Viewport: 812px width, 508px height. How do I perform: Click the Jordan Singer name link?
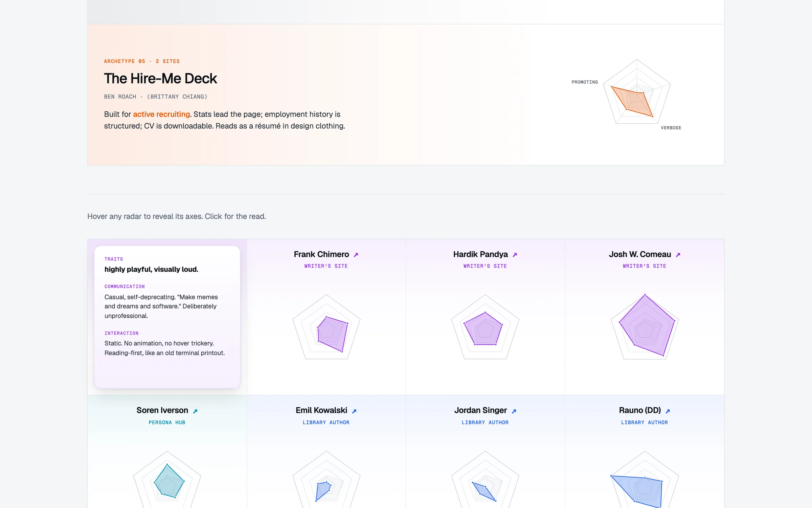pyautogui.click(x=480, y=410)
